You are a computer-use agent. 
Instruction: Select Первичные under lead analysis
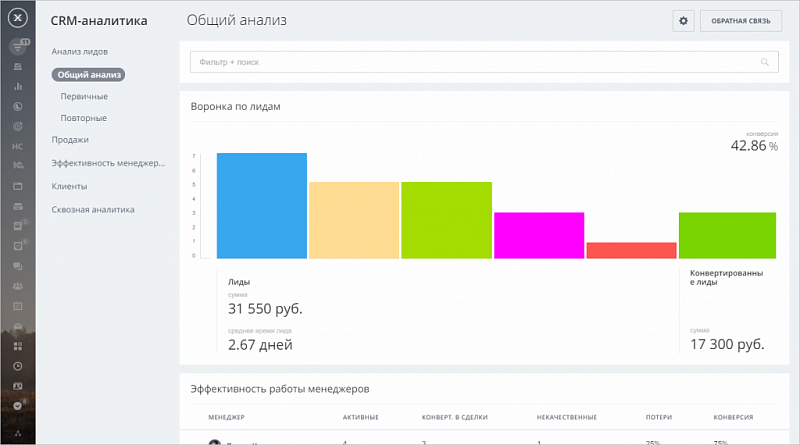(x=84, y=96)
